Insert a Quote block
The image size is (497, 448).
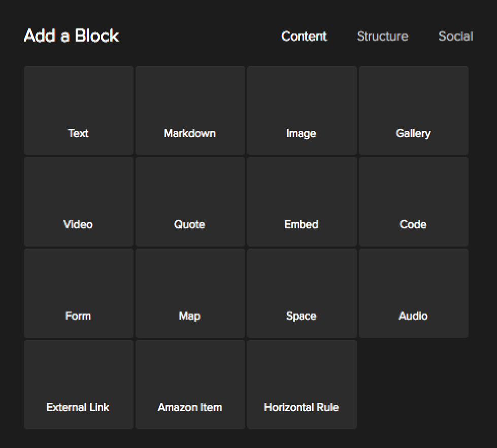[x=190, y=202]
